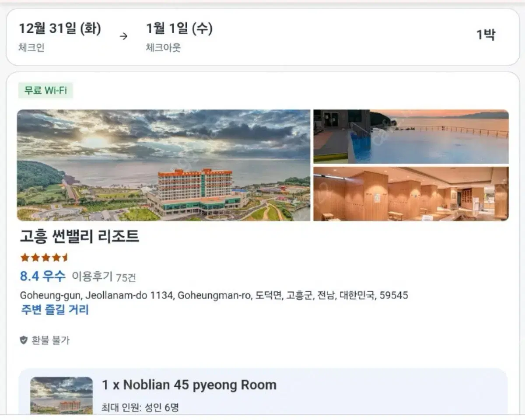Click the Goheung-gun hotel address text

pyautogui.click(x=214, y=295)
